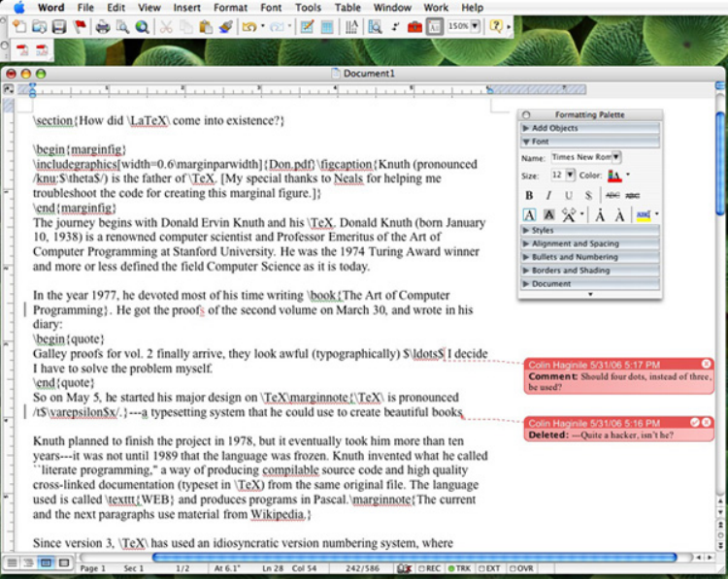728x579 pixels.
Task: Click the Copy icon in the toolbar
Action: pos(185,26)
